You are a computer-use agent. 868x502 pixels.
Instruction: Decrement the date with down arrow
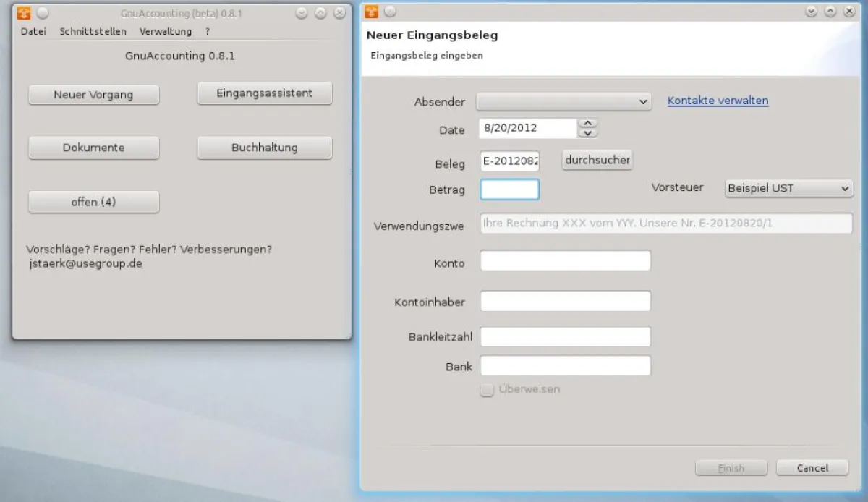[589, 133]
